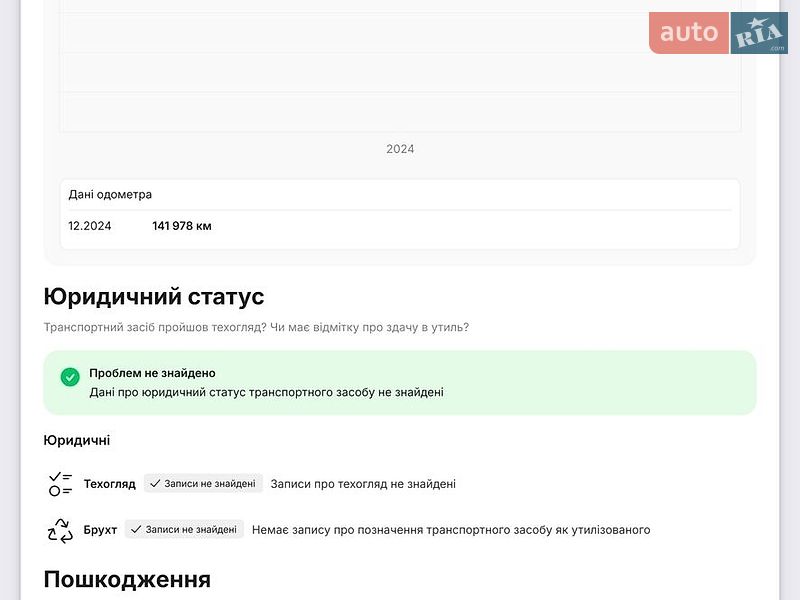The image size is (800, 600).
Task: Click the '141 978 км' odometer value
Action: (182, 226)
